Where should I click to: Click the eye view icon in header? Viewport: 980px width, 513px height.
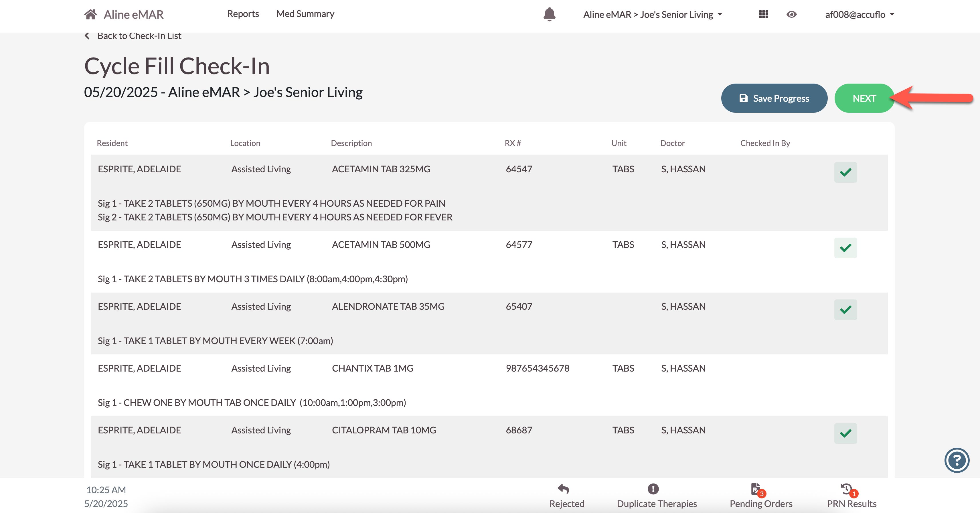791,15
